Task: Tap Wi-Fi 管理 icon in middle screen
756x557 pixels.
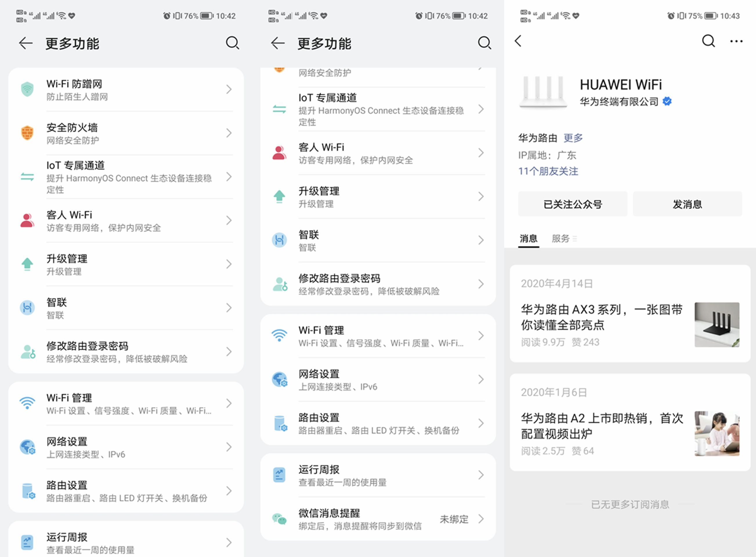Action: point(280,336)
